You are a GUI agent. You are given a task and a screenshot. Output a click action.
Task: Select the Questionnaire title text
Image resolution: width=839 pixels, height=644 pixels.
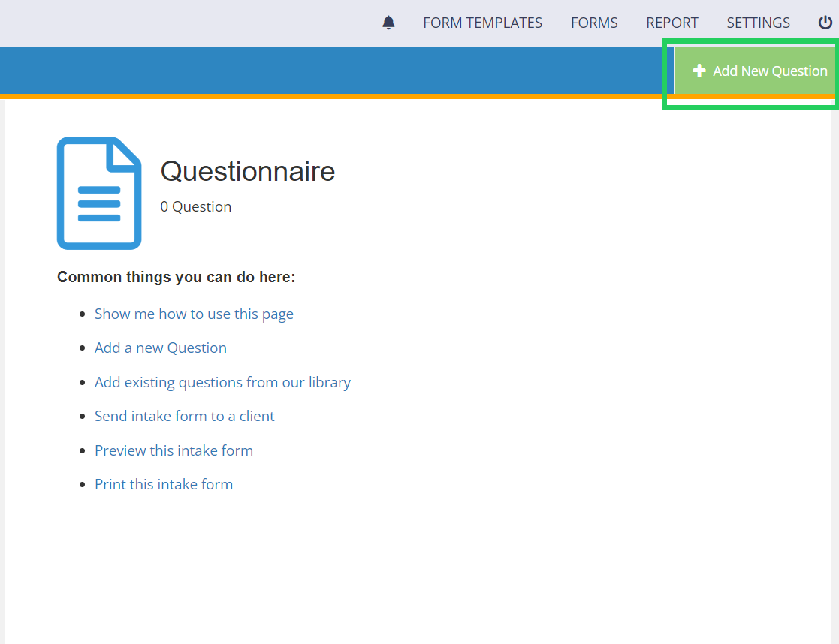pyautogui.click(x=248, y=172)
